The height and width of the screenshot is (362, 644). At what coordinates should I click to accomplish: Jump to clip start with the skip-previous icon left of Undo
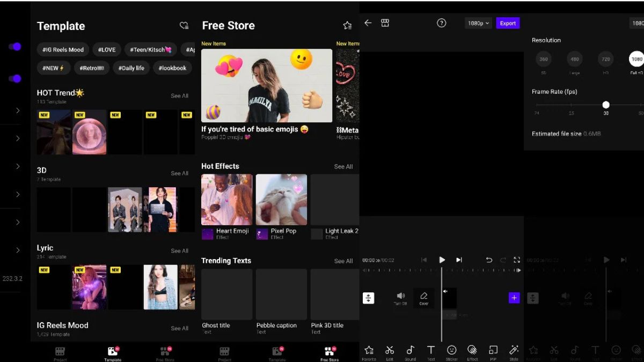424,260
